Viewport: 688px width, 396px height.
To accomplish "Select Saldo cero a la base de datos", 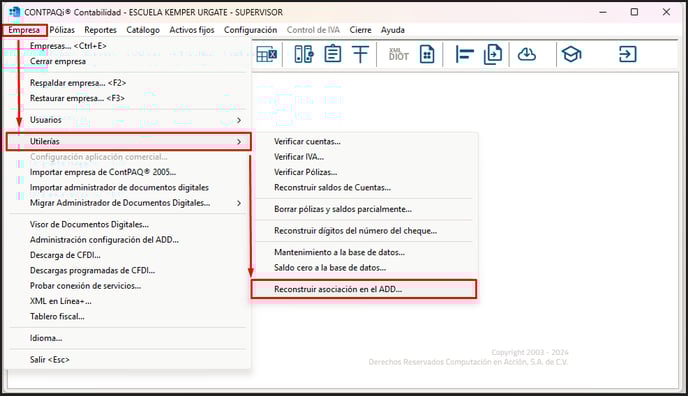I will point(365,268).
